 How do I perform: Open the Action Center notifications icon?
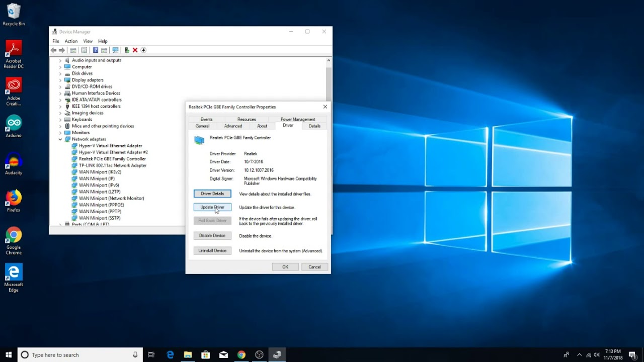pos(632,354)
